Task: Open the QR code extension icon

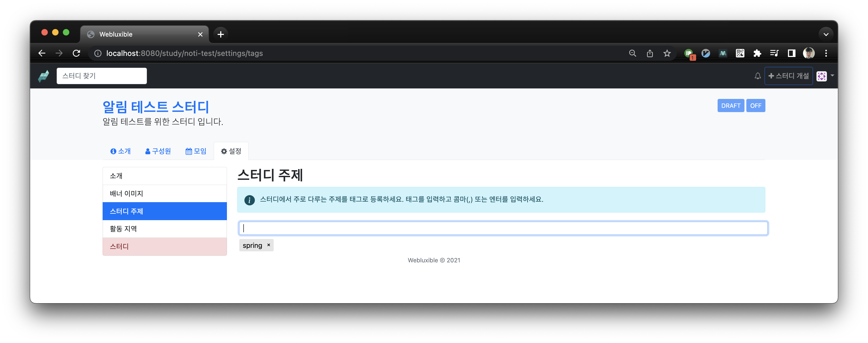Action: pyautogui.click(x=740, y=53)
